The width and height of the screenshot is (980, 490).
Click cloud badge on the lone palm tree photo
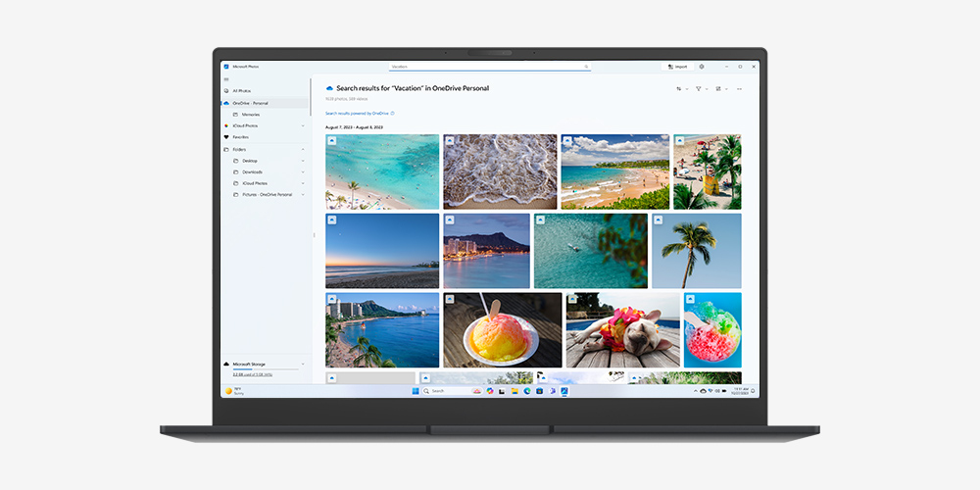pyautogui.click(x=659, y=220)
